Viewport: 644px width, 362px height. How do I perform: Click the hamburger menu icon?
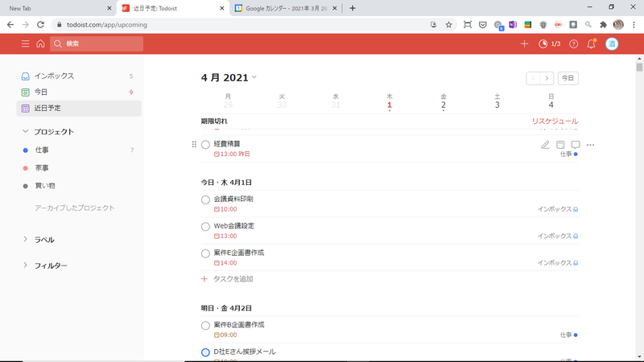coord(26,43)
